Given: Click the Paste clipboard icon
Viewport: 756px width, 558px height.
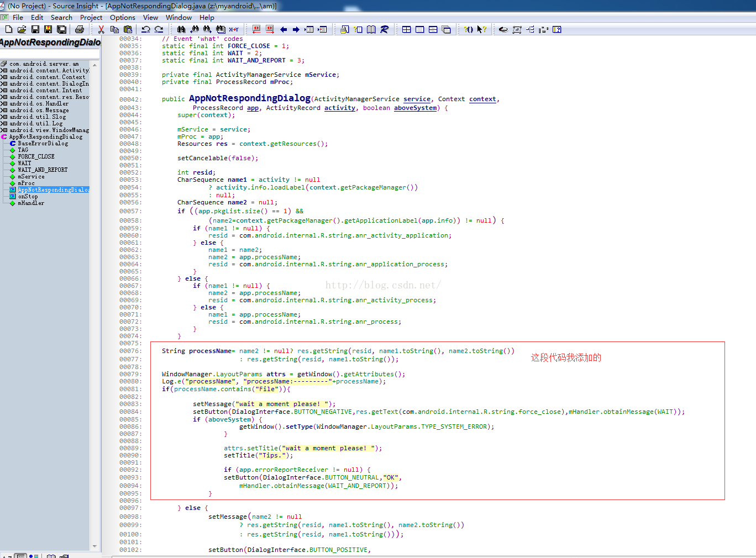Looking at the screenshot, I should 128,29.
